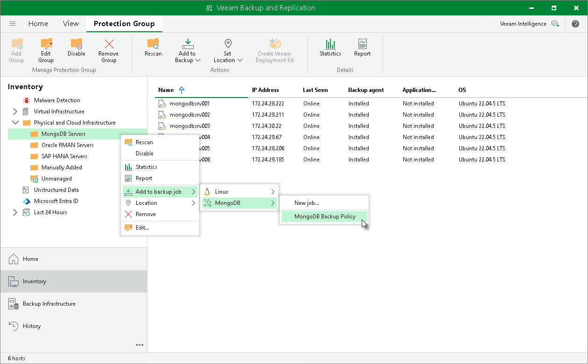Viewport: 588px width, 364px height.
Task: Sort by Backup agent column header
Action: point(366,90)
